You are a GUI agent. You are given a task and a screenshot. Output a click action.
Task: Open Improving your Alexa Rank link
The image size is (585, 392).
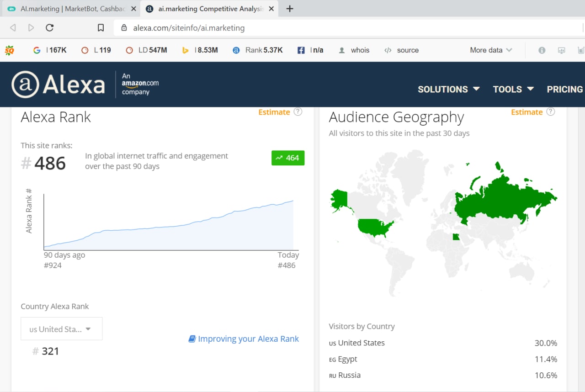(248, 339)
